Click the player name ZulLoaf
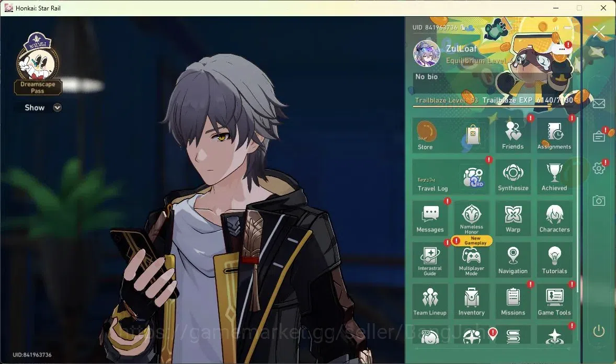This screenshot has width=616, height=364. click(461, 49)
